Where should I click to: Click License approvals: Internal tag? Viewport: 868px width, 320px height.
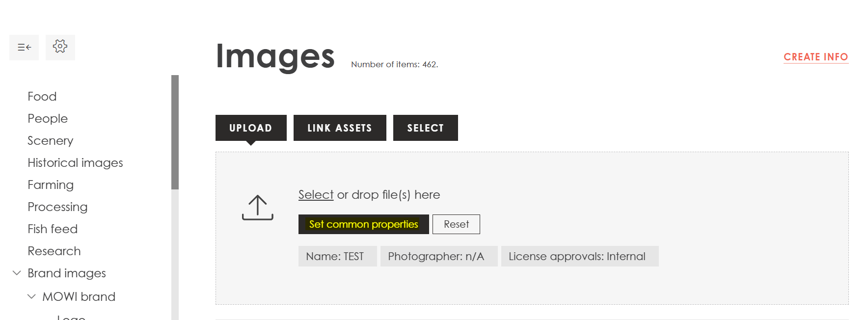pyautogui.click(x=579, y=256)
